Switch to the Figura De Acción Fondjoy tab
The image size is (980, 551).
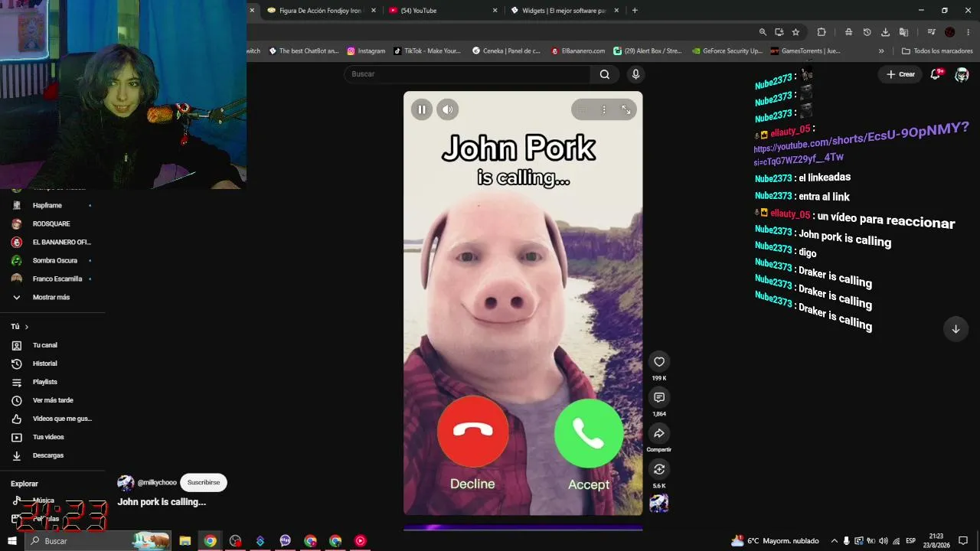tap(320, 11)
